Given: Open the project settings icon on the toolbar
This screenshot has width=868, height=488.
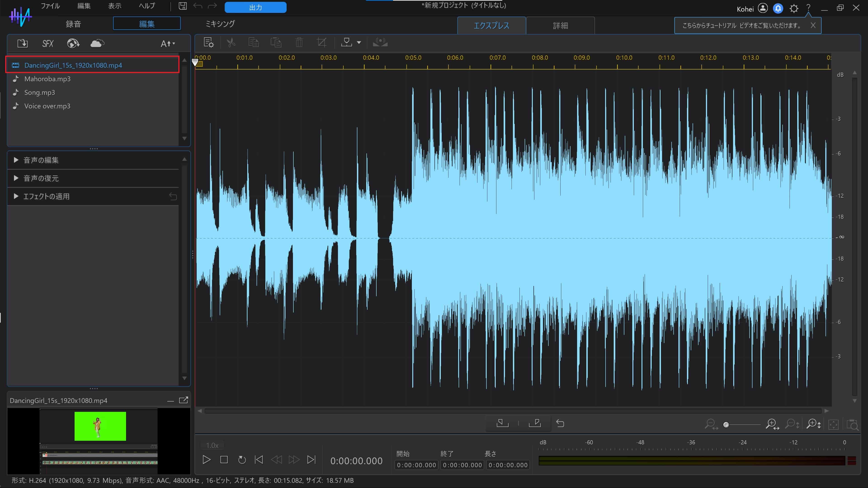Looking at the screenshot, I should click(209, 42).
